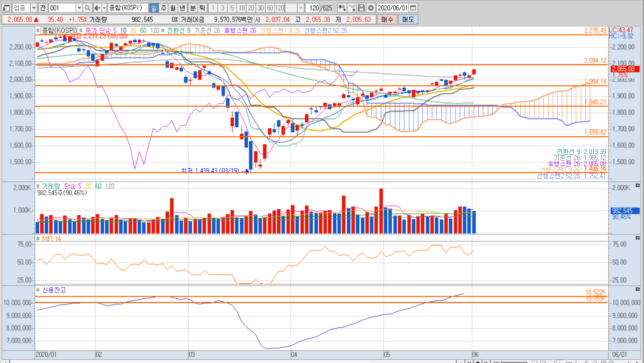This screenshot has height=363, width=644.
Task: Select the 주 (weekly) period tab
Action: tap(163, 8)
